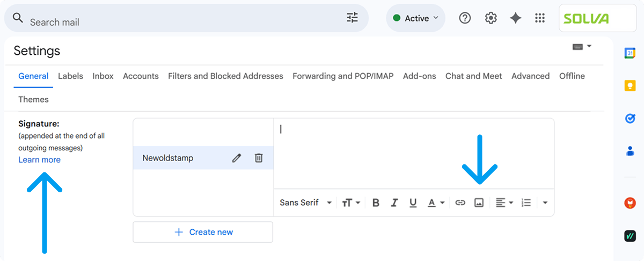Click inside the signature text area
This screenshot has width=644, height=261.
(414, 154)
